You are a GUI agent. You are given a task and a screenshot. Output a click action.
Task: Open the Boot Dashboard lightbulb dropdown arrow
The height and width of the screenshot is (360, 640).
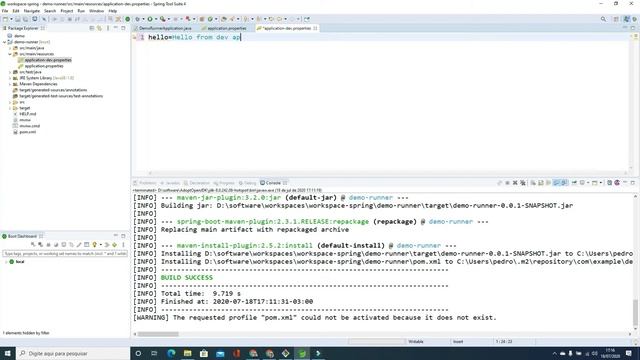click(x=101, y=244)
